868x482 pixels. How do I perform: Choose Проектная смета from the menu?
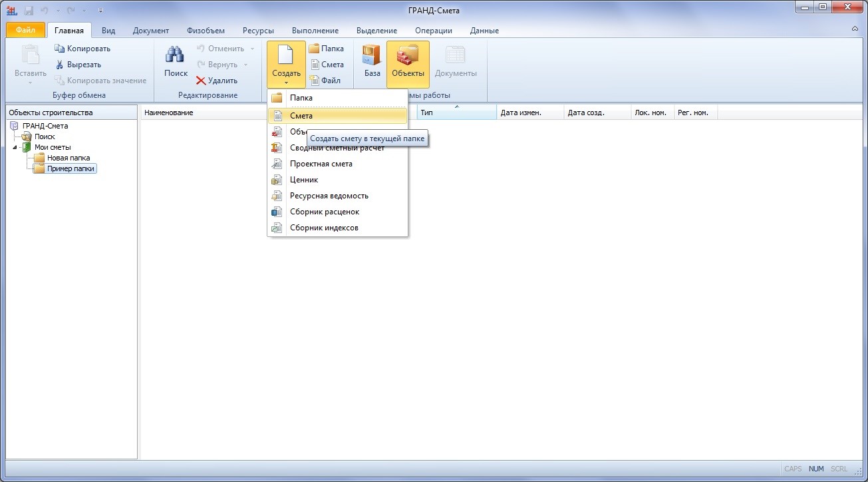coord(337,164)
